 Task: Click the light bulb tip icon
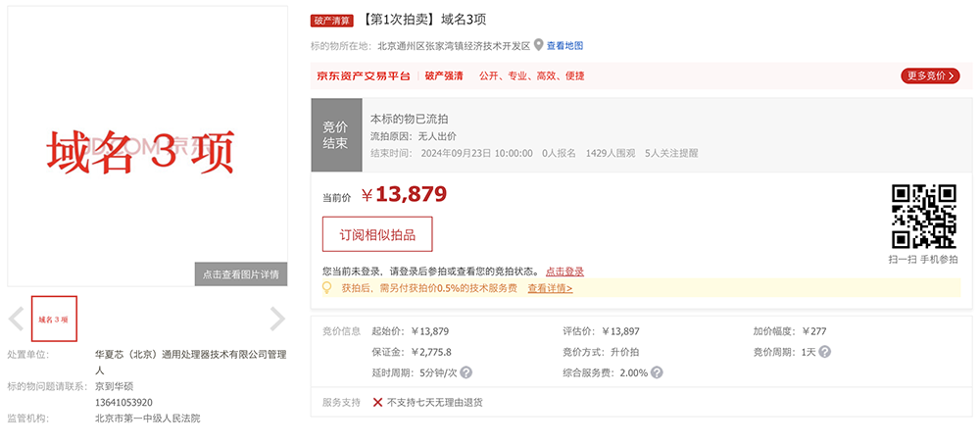pos(328,288)
